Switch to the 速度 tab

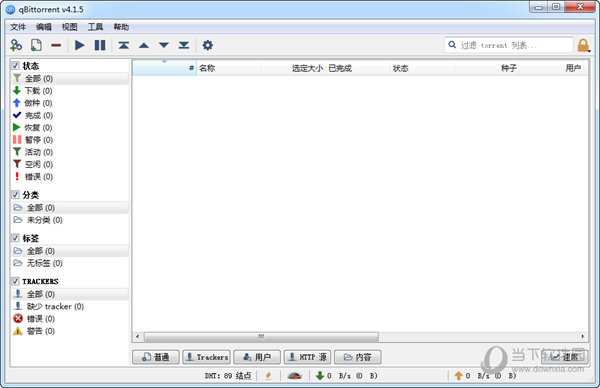tap(564, 357)
